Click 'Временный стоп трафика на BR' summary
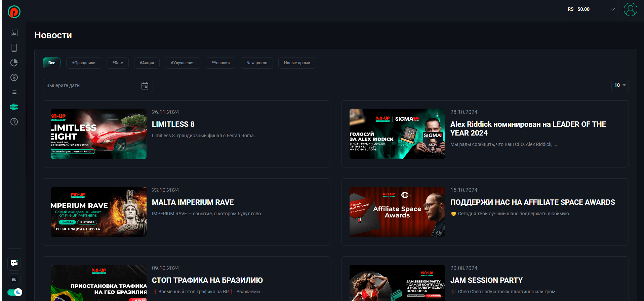 point(208,292)
